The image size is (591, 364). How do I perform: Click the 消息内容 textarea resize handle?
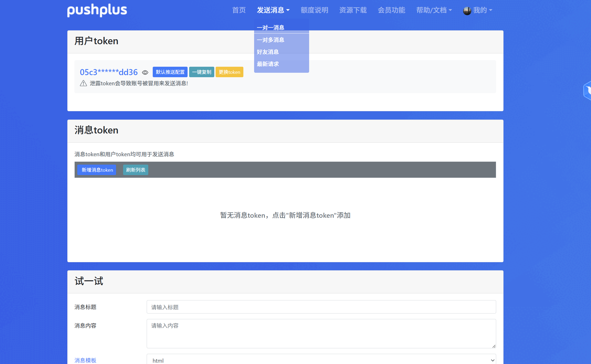pyautogui.click(x=494, y=346)
